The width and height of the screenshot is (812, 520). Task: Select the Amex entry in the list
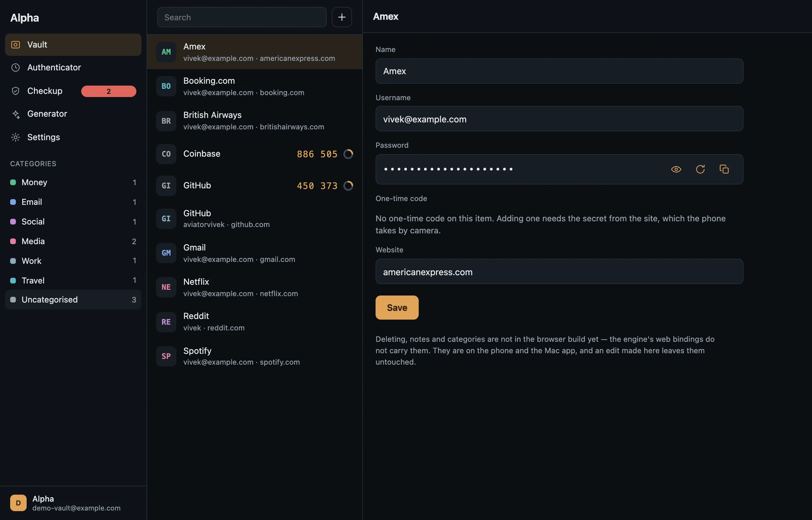click(x=255, y=52)
